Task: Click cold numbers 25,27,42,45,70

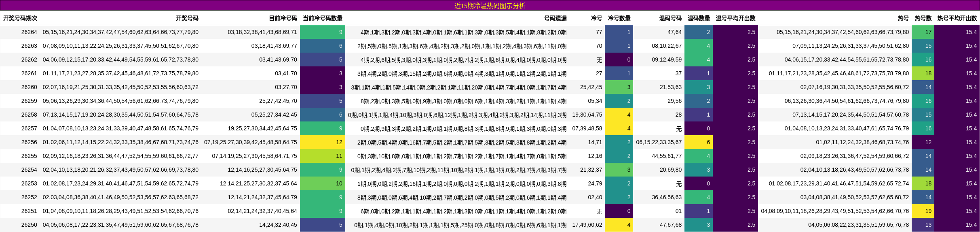Action: click(278, 101)
